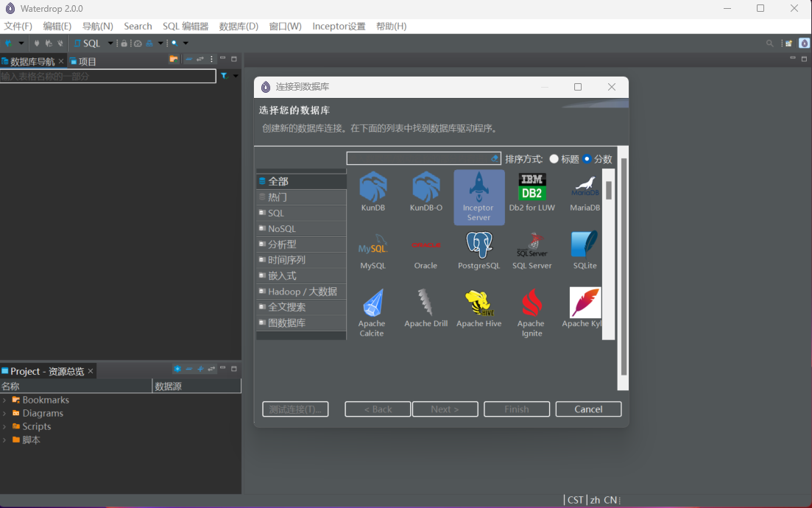
Task: Switch to the 项目 tab
Action: pos(83,62)
